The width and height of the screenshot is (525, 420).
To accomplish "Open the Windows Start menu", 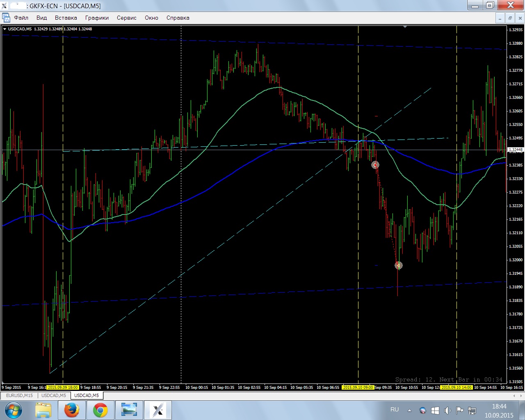I will [13, 410].
